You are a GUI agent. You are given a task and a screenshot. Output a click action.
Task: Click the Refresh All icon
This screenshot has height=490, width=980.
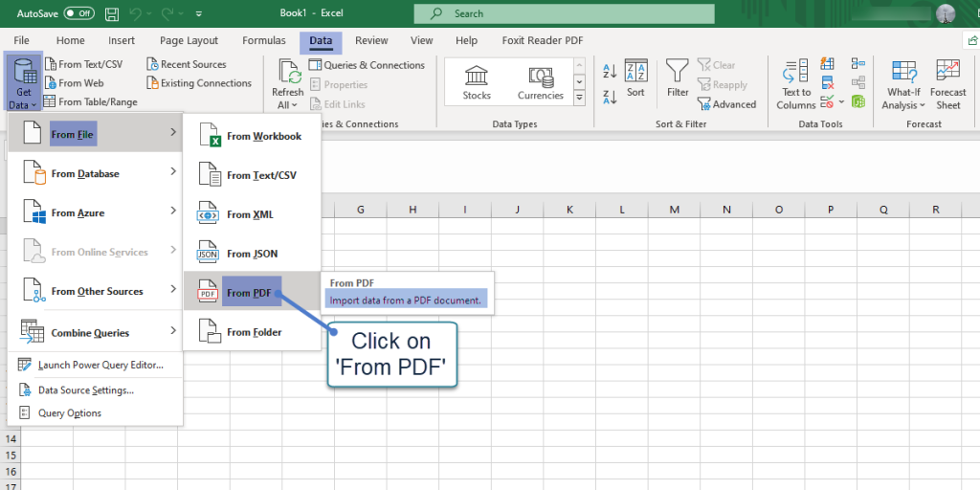pos(289,73)
